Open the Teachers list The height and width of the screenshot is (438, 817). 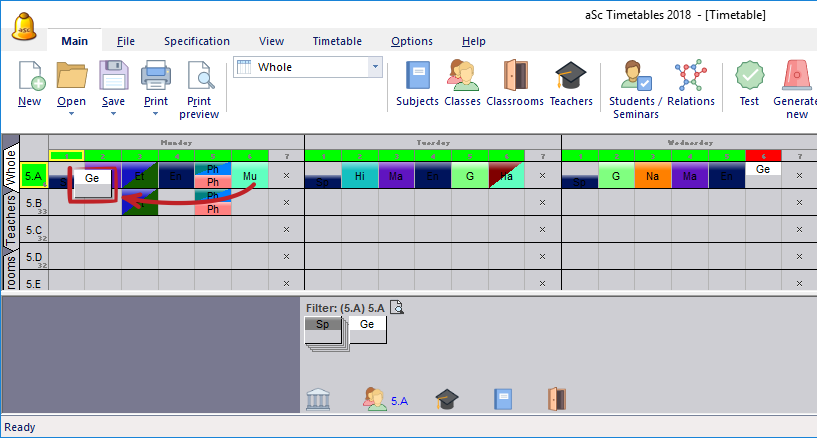point(571,77)
